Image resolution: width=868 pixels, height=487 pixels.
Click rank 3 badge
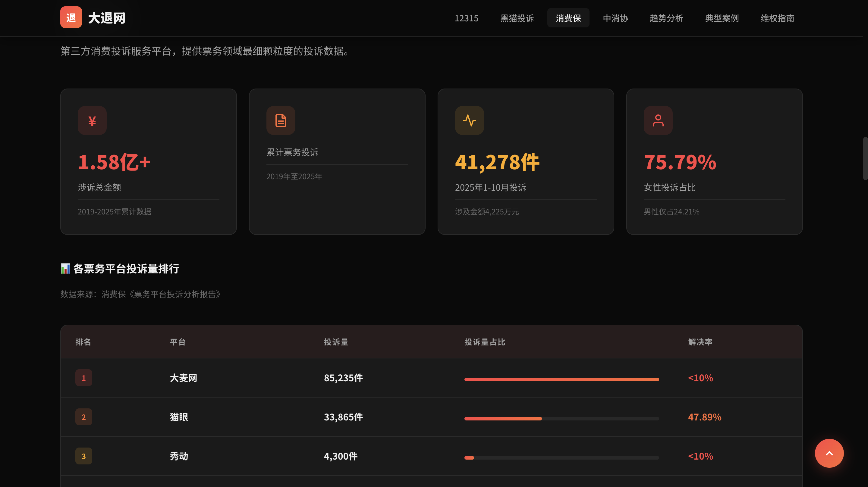(x=83, y=456)
